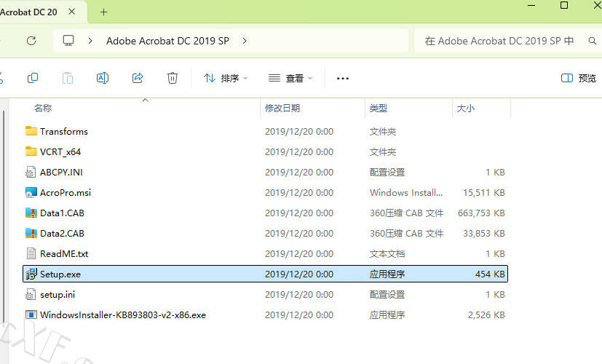Select the Transforms folder icon
The height and width of the screenshot is (364, 602).
(x=31, y=131)
